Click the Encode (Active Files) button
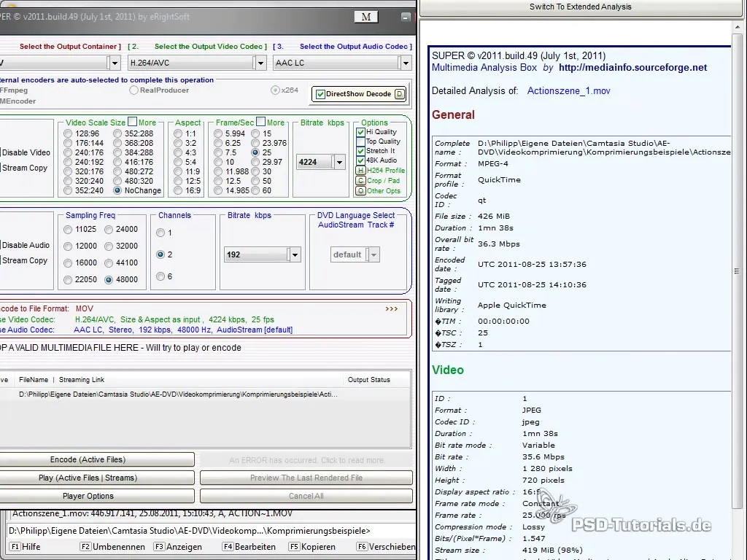The width and height of the screenshot is (747, 560). pyautogui.click(x=88, y=459)
